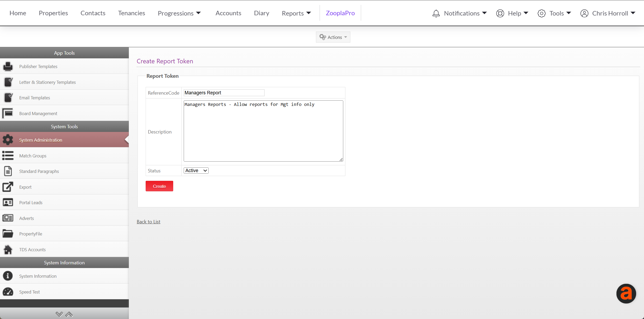The width and height of the screenshot is (644, 319).
Task: Click the System Tools section header
Action: coord(64,126)
